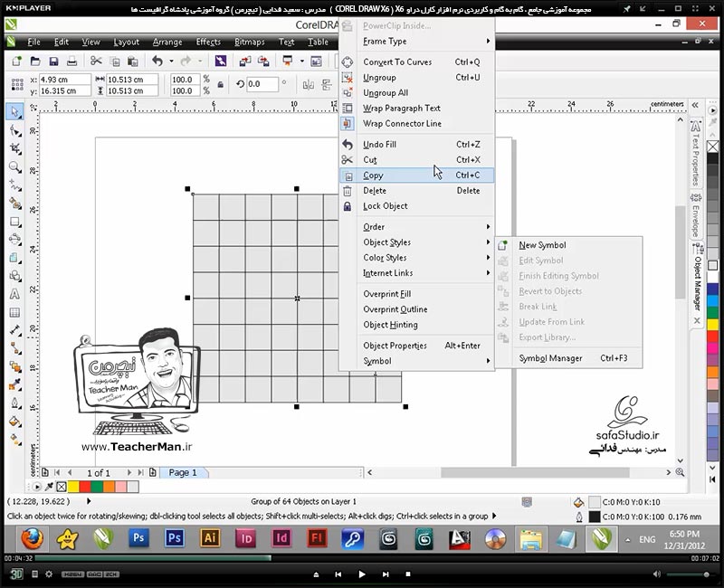724x588 pixels.
Task: Choose Copy from the context menu
Action: tap(417, 175)
